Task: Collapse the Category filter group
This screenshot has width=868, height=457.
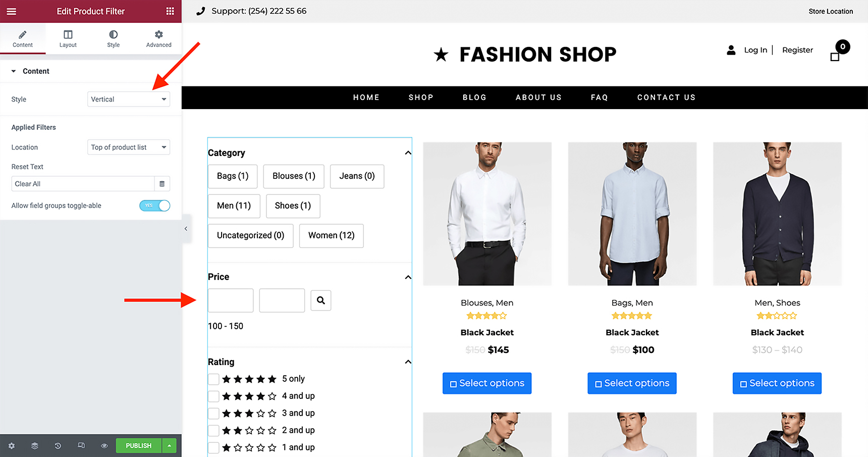Action: tap(408, 153)
